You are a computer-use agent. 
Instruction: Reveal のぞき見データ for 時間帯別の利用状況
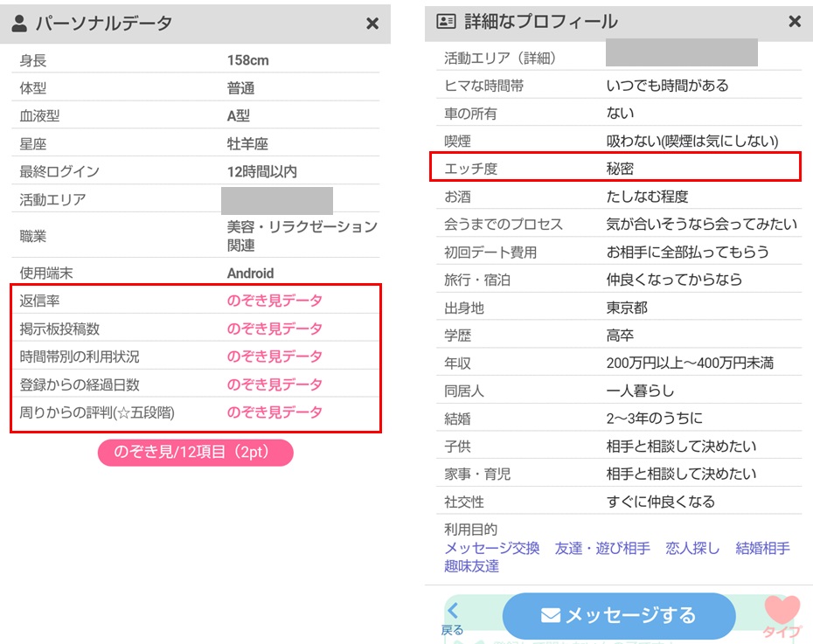click(x=274, y=357)
